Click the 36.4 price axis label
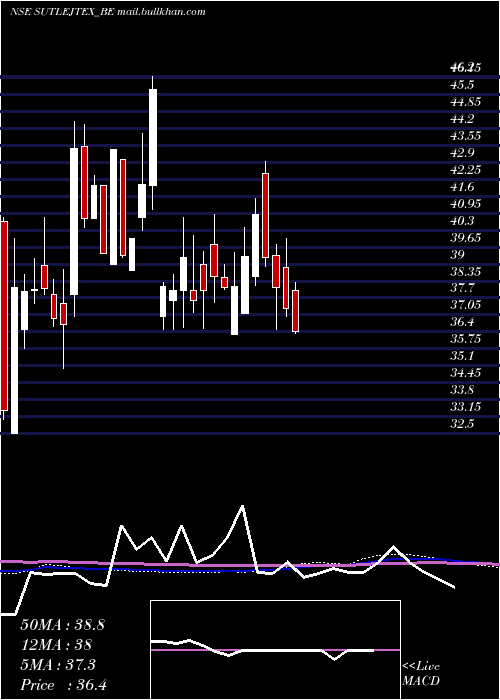Image resolution: width=500 pixels, height=700 pixels. 462,323
